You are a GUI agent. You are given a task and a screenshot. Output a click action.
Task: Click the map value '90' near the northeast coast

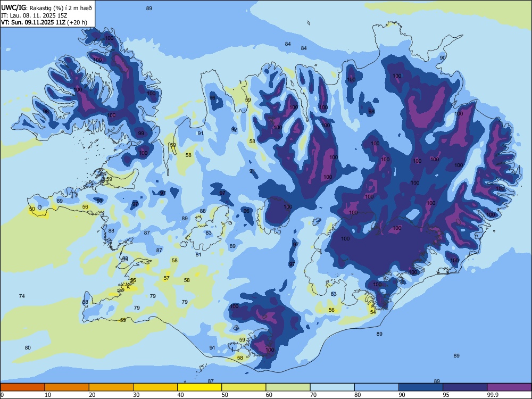(443, 58)
